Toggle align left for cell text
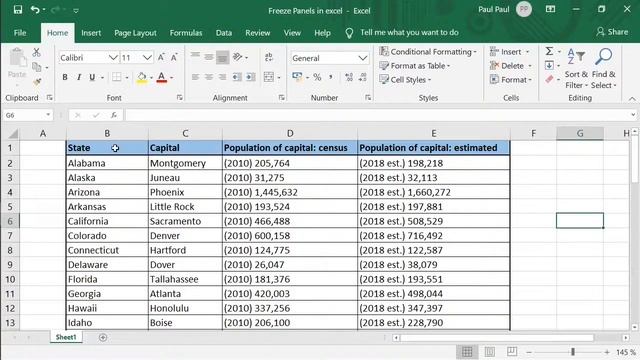The height and width of the screenshot is (360, 640). pos(195,77)
